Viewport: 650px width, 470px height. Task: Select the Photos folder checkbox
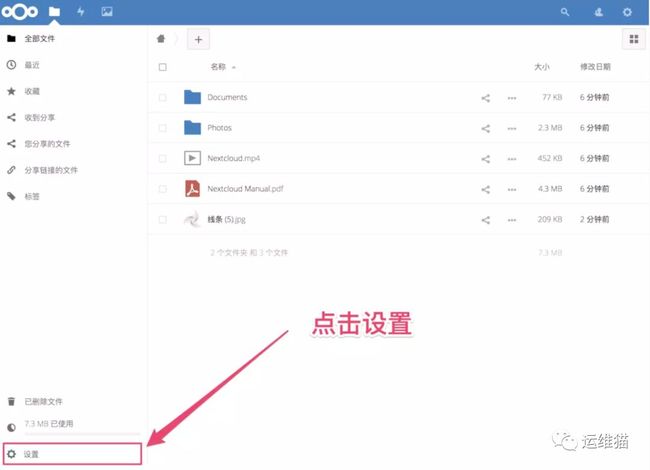162,128
